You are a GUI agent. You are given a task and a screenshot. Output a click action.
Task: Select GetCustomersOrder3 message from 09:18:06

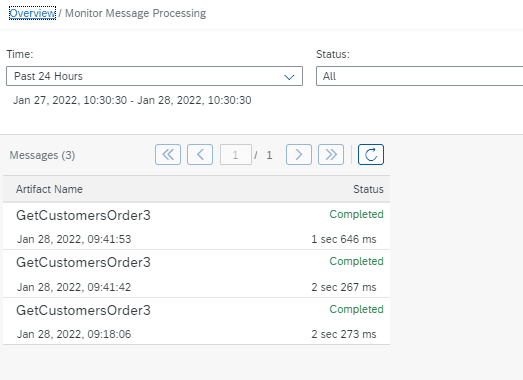coord(196,321)
